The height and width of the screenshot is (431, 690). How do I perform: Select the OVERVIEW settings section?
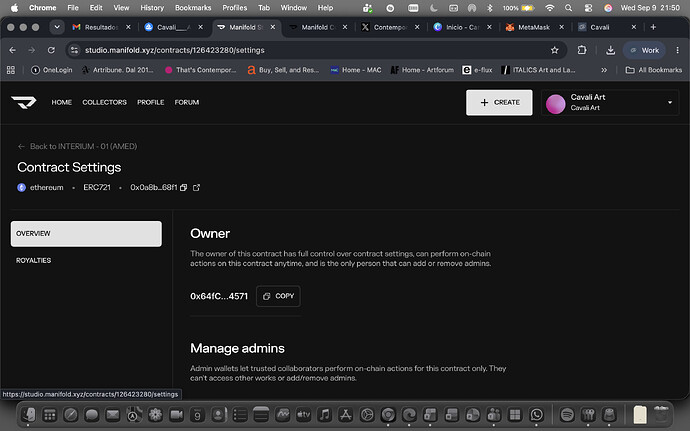tap(86, 234)
